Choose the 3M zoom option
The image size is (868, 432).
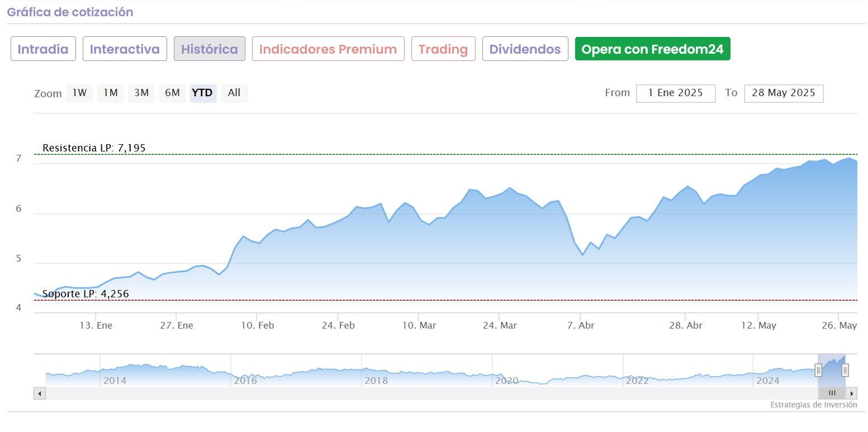click(141, 93)
